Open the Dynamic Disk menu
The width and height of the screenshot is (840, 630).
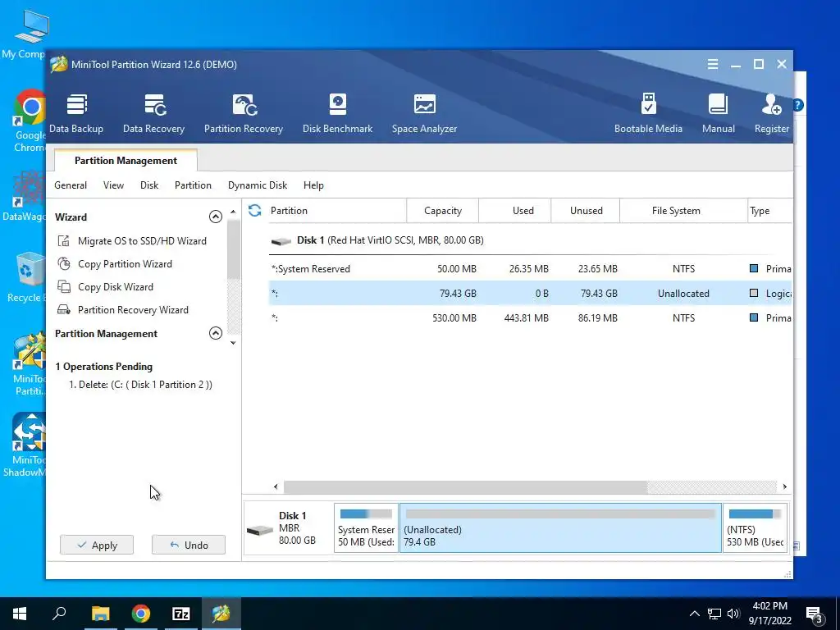pos(258,185)
